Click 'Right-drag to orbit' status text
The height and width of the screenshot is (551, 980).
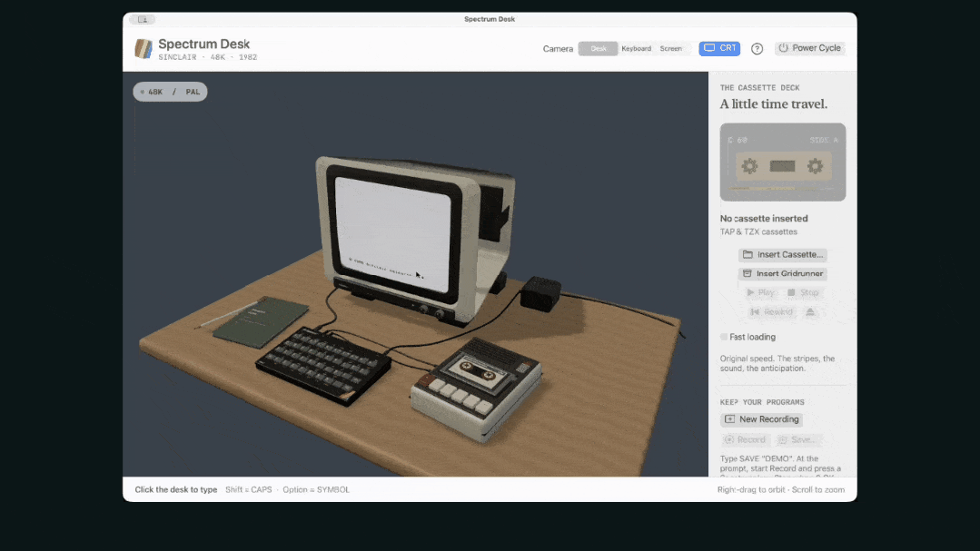[752, 490]
